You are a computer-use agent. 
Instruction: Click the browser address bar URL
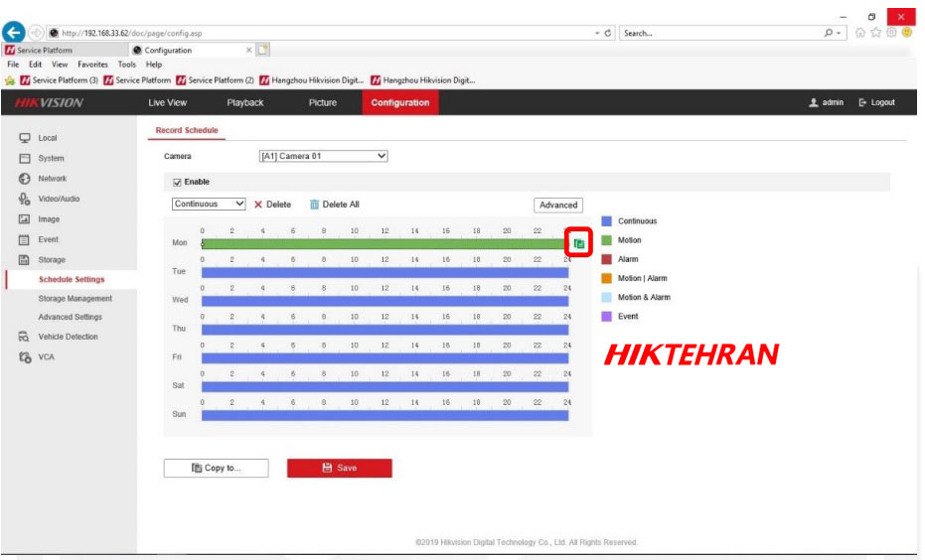click(131, 33)
